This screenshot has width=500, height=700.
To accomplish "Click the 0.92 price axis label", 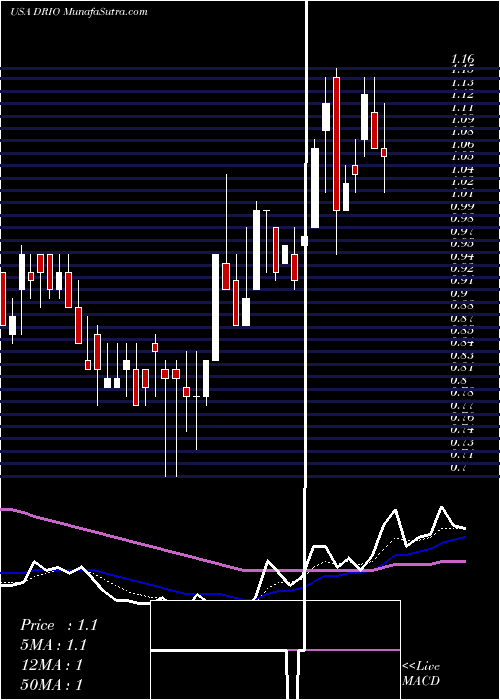I will (462, 269).
